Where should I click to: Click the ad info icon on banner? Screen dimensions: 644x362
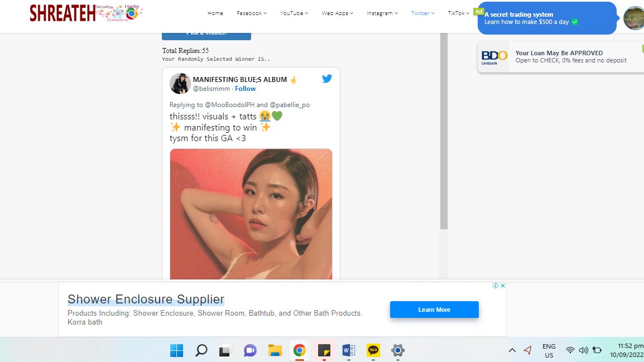coord(496,286)
